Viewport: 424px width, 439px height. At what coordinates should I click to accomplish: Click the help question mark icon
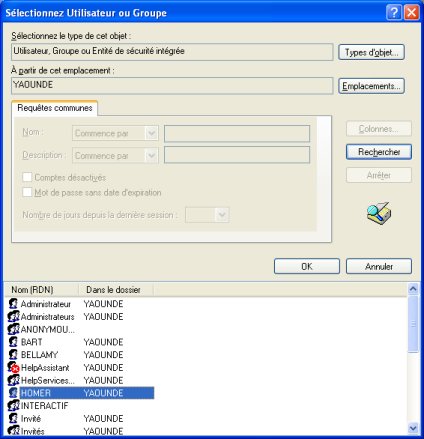click(394, 13)
